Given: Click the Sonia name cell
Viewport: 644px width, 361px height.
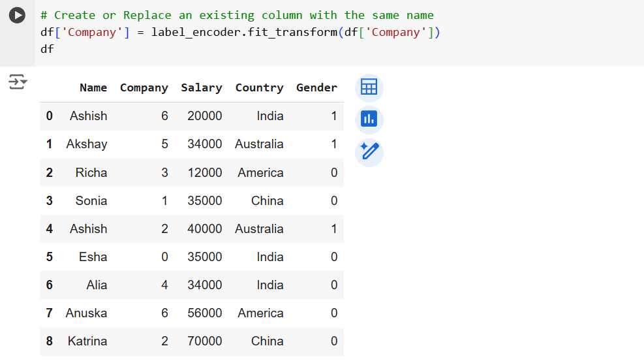Looking at the screenshot, I should (x=91, y=201).
